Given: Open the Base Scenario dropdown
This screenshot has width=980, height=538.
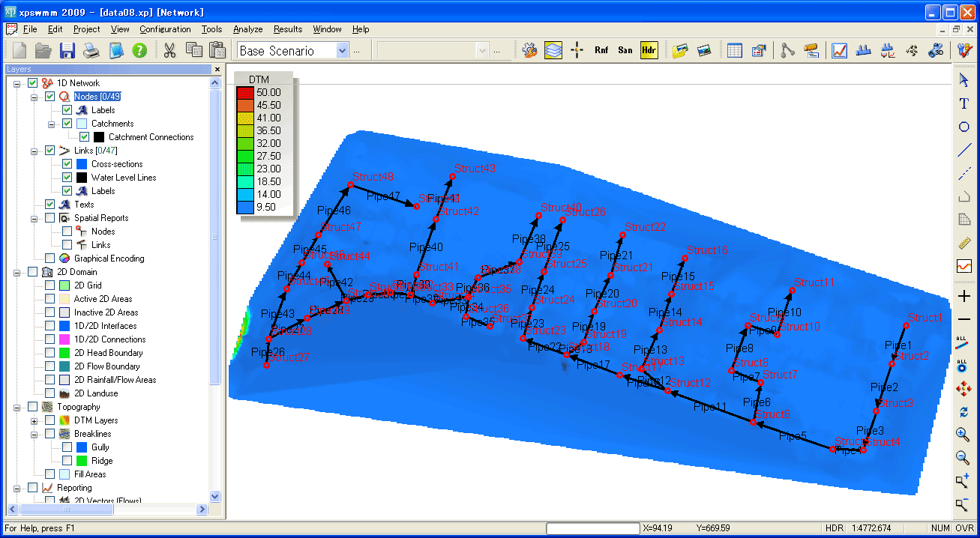Looking at the screenshot, I should 343,50.
